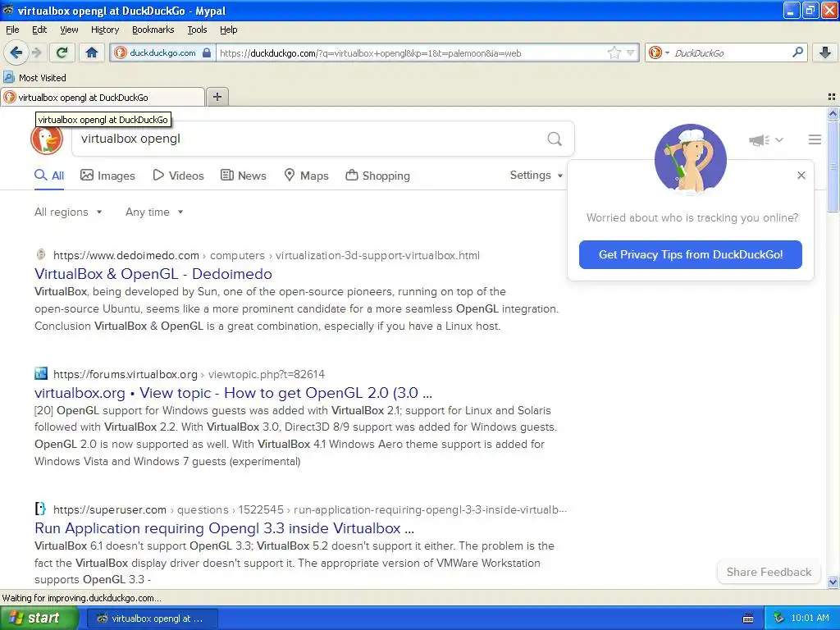
Task: Open a new tab with the plus button
Action: pyautogui.click(x=217, y=97)
